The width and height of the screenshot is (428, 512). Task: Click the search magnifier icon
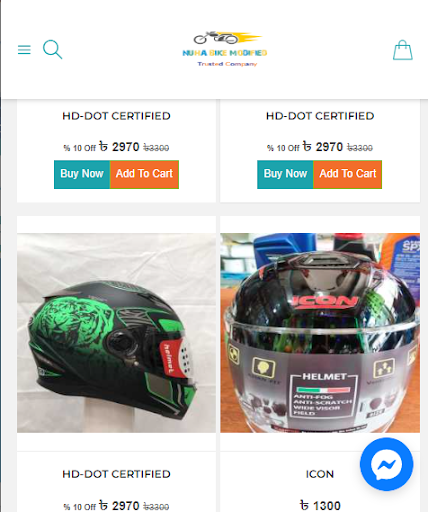point(52,49)
